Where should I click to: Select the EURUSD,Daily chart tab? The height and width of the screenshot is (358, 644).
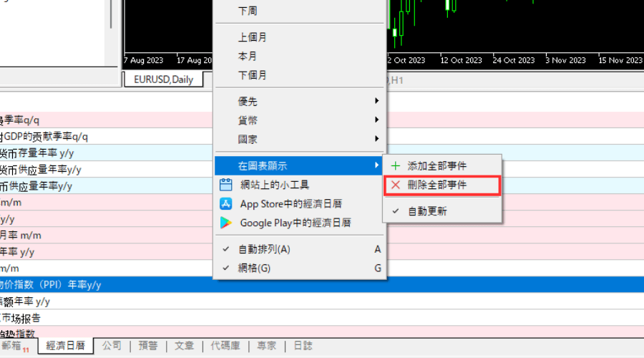click(x=163, y=79)
